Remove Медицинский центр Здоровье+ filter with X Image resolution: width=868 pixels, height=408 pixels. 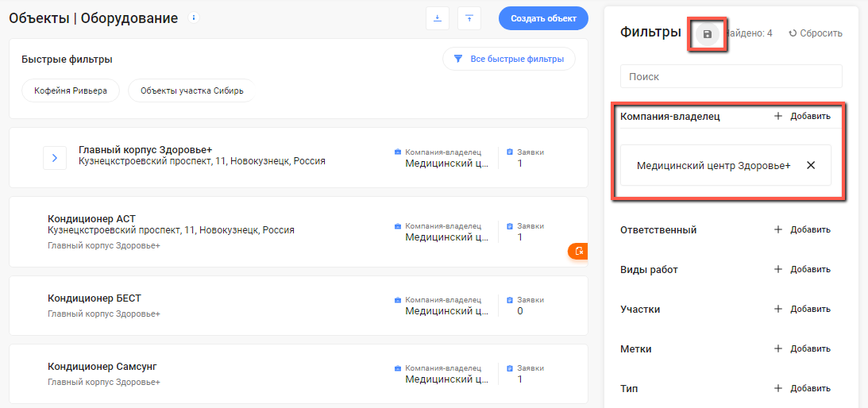coord(811,165)
